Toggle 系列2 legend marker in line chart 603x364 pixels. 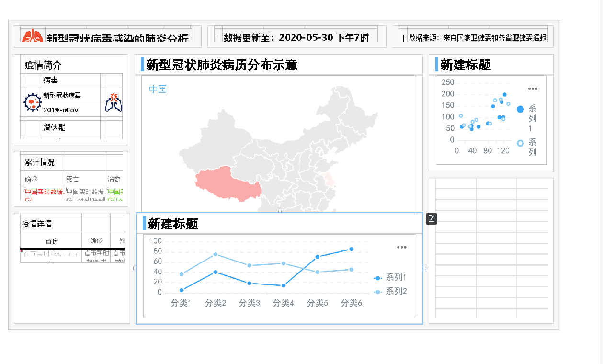click(377, 292)
